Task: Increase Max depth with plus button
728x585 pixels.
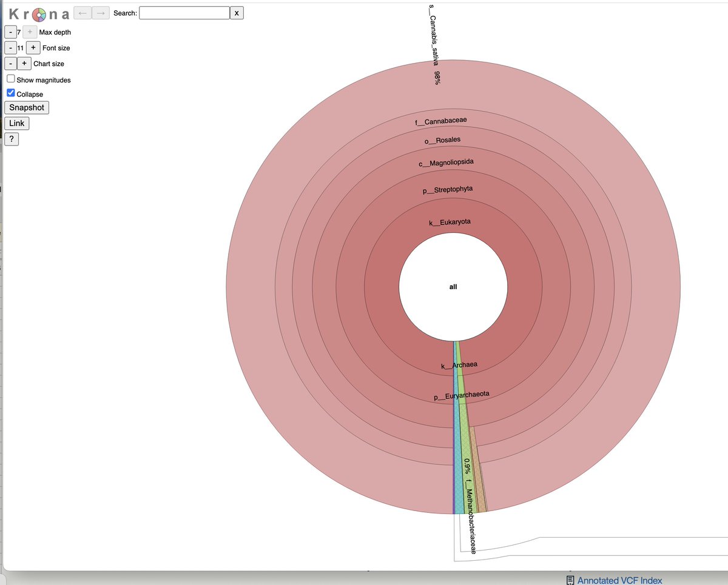Action: [x=30, y=32]
